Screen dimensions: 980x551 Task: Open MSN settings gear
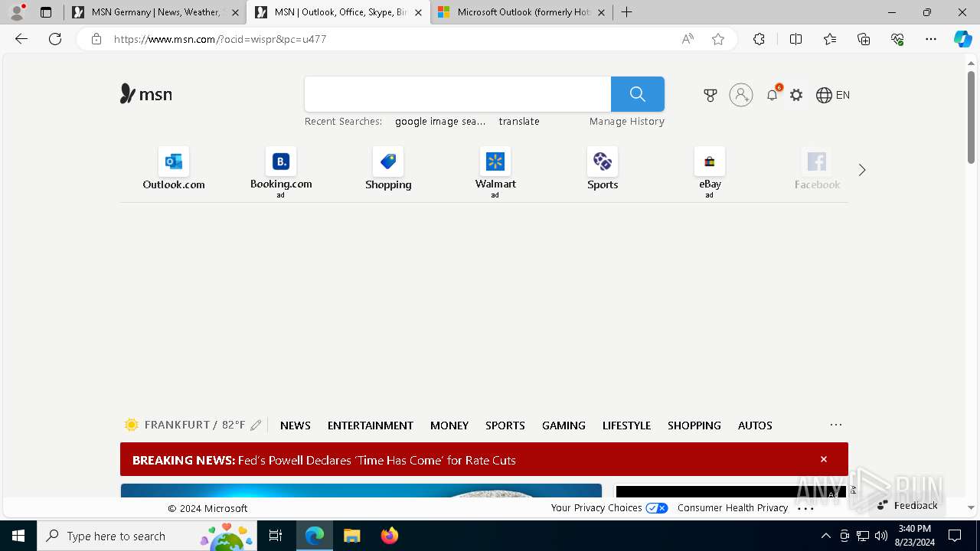796,95
